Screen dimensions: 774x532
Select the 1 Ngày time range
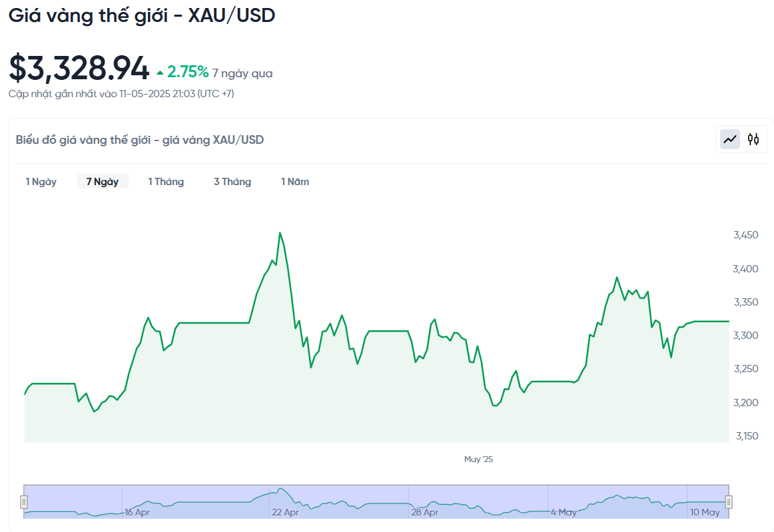pyautogui.click(x=41, y=182)
